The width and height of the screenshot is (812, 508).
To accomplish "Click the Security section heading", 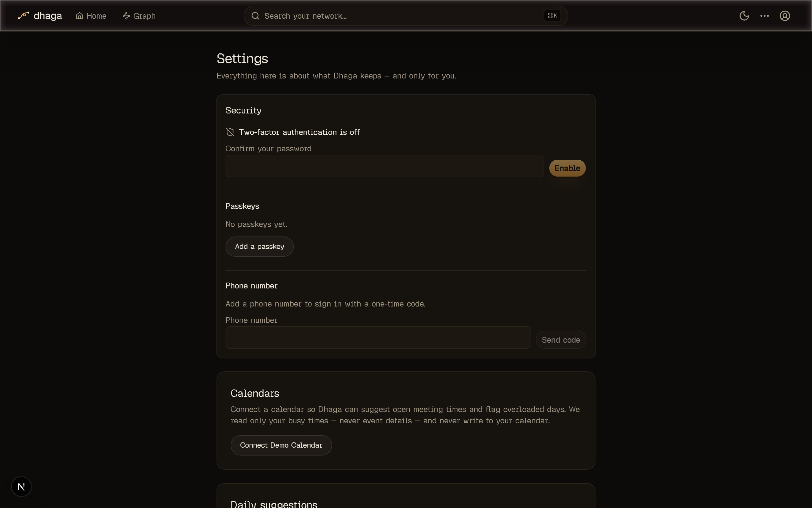I will tap(243, 111).
